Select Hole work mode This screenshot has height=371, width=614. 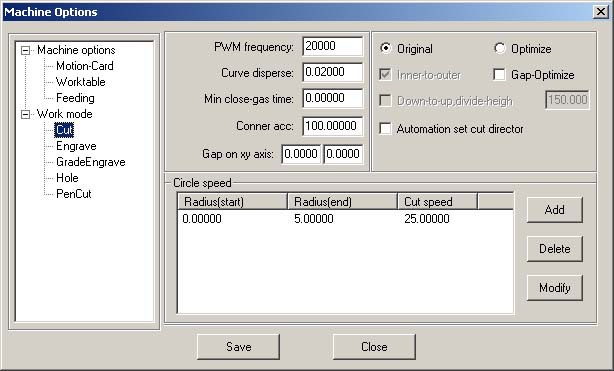point(67,178)
